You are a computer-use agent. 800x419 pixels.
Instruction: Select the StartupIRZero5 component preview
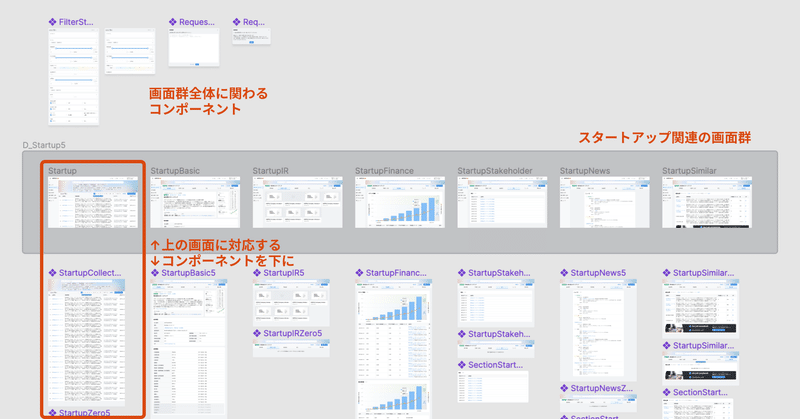tap(291, 348)
